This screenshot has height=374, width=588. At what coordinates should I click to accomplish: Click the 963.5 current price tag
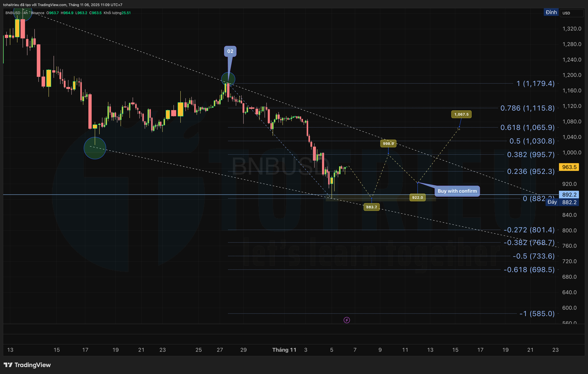point(569,167)
